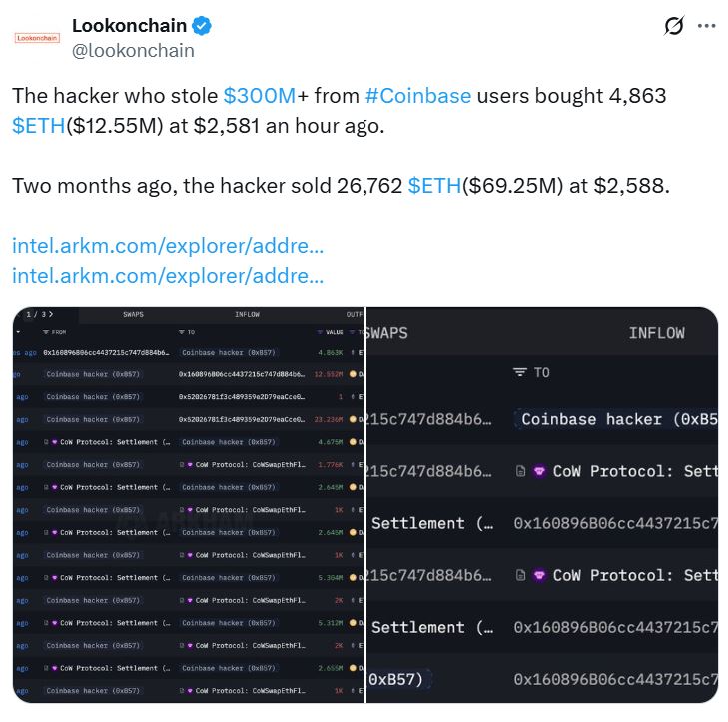The height and width of the screenshot is (722, 728).
Task: Open the @lookonchain handle
Action: click(x=133, y=50)
